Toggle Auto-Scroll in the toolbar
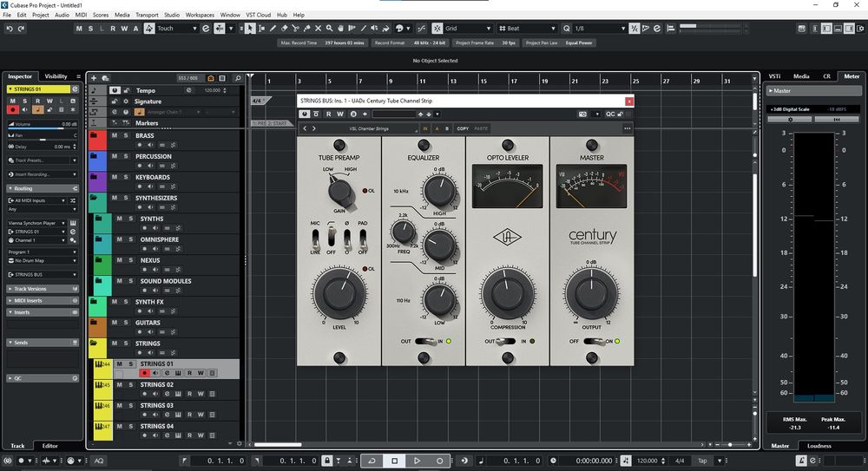Image resolution: width=868 pixels, height=471 pixels. pyautogui.click(x=220, y=29)
